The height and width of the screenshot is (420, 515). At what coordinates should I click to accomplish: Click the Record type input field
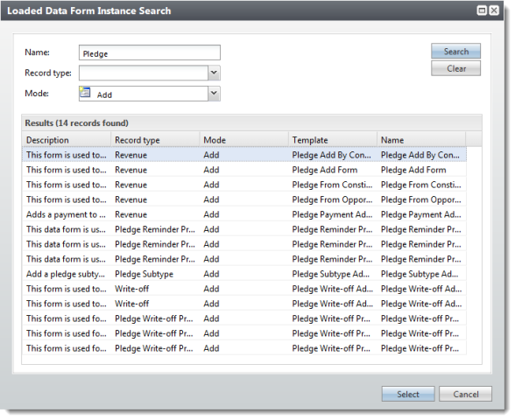click(144, 73)
